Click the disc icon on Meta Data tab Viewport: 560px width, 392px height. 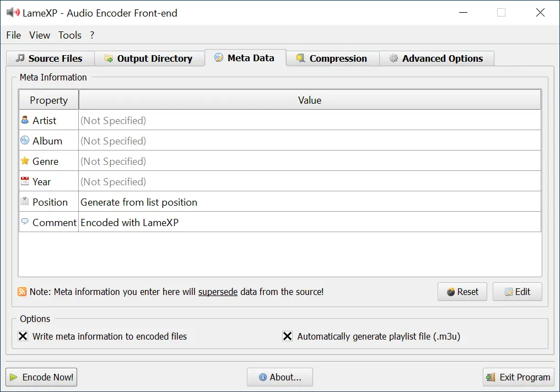(x=219, y=57)
